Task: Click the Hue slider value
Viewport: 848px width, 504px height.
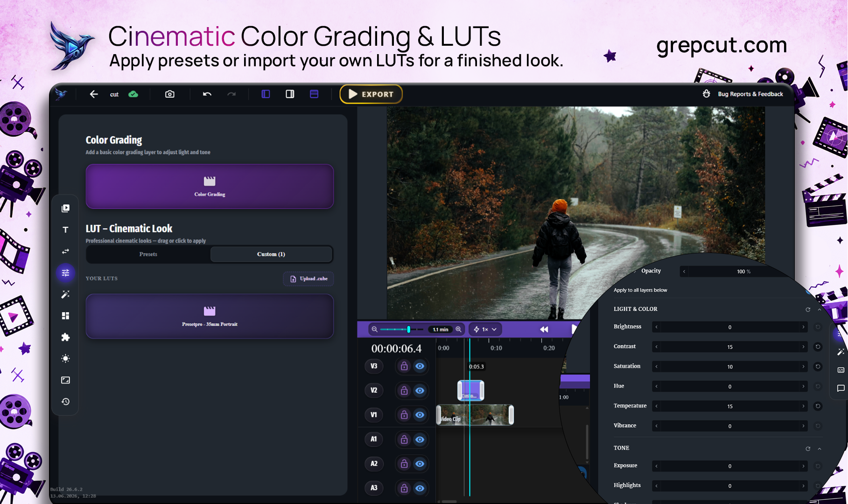Action: 730,386
